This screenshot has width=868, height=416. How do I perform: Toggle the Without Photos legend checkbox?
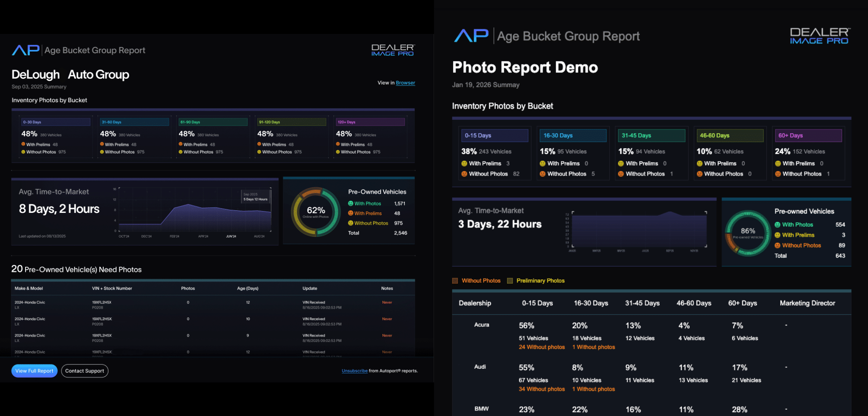tap(455, 281)
